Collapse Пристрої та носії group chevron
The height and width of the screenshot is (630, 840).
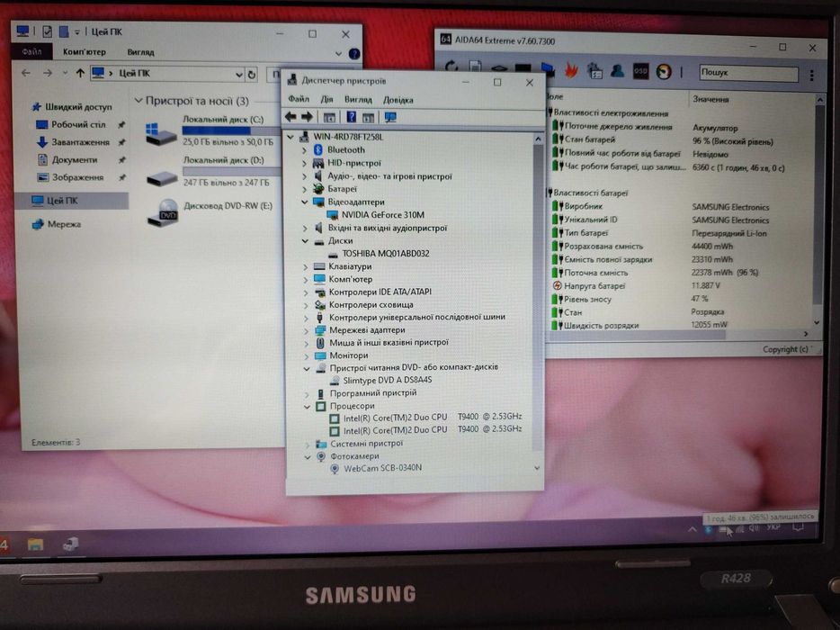click(139, 100)
